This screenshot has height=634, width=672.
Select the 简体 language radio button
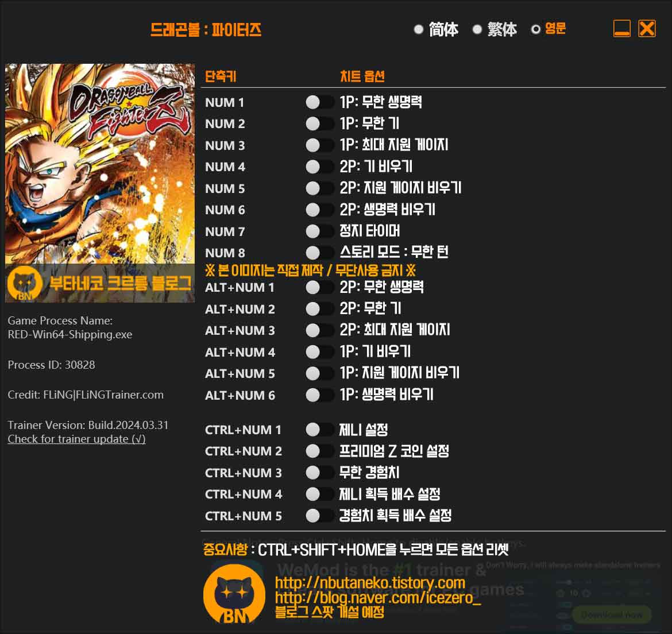click(419, 29)
